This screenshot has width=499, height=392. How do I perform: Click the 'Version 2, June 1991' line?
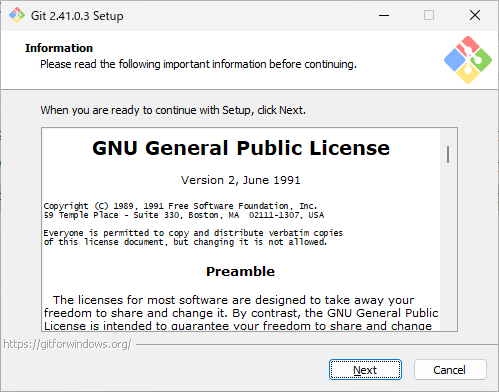tap(240, 180)
